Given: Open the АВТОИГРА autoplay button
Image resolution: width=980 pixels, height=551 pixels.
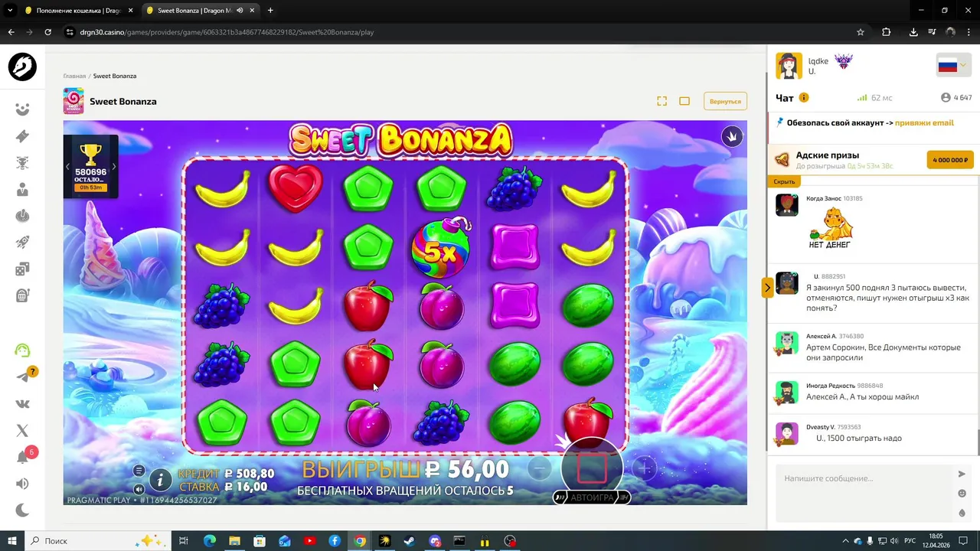Looking at the screenshot, I should (x=592, y=497).
